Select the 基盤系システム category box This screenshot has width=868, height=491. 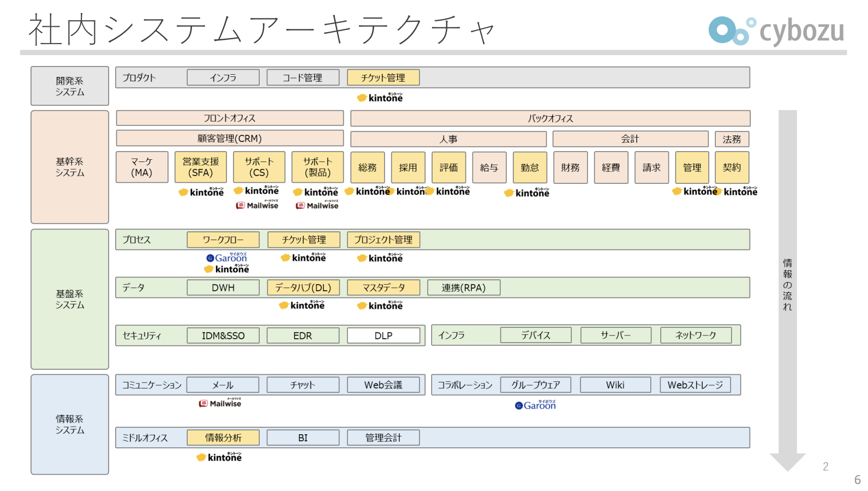(x=70, y=299)
